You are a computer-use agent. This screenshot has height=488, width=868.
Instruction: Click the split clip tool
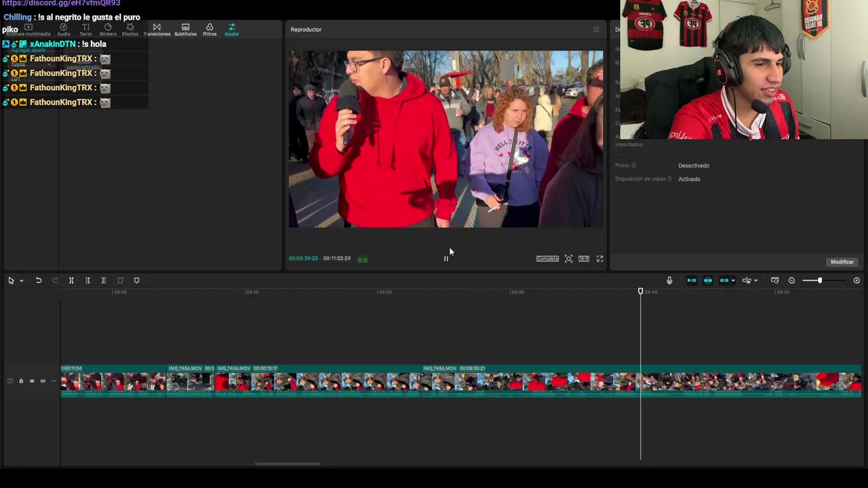click(71, 281)
